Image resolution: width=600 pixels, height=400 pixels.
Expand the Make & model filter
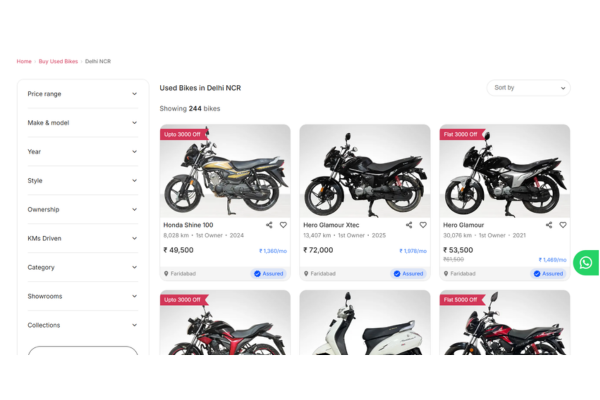pyautogui.click(x=83, y=123)
